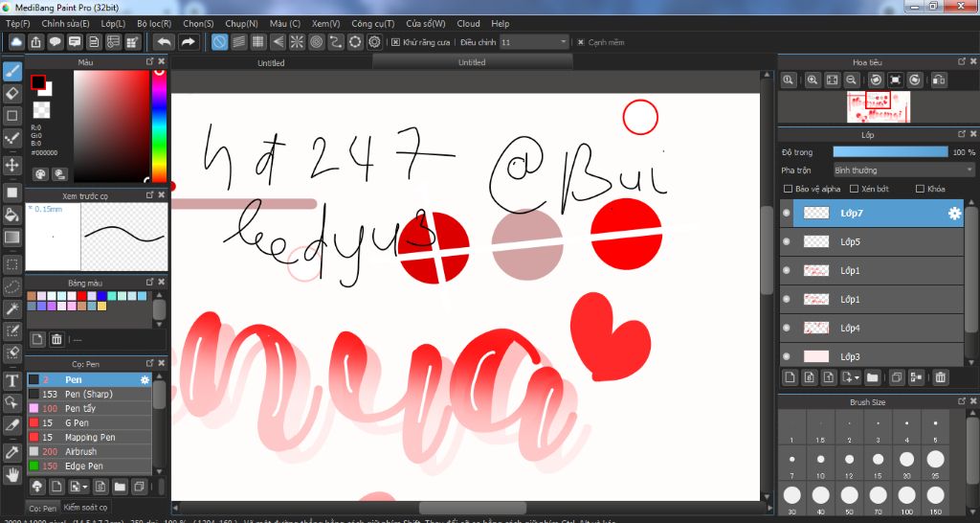Click the Redo arrow icon
This screenshot has width=980, height=523.
coord(188,42)
